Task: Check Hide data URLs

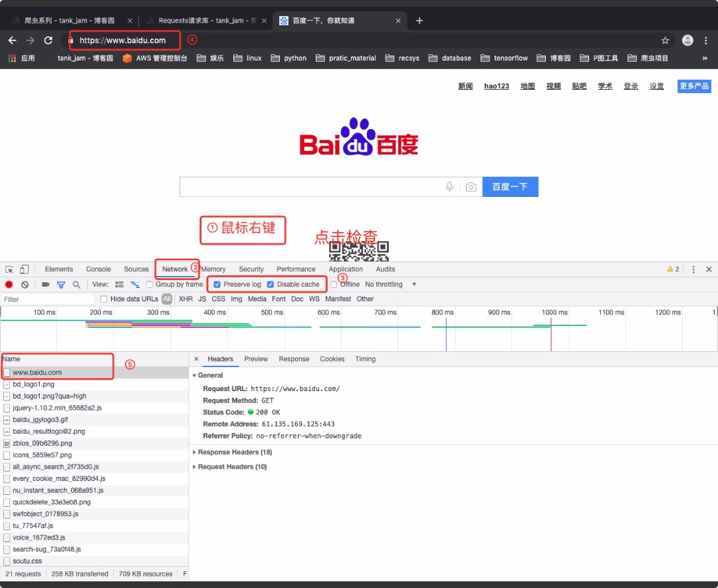Action: [104, 299]
